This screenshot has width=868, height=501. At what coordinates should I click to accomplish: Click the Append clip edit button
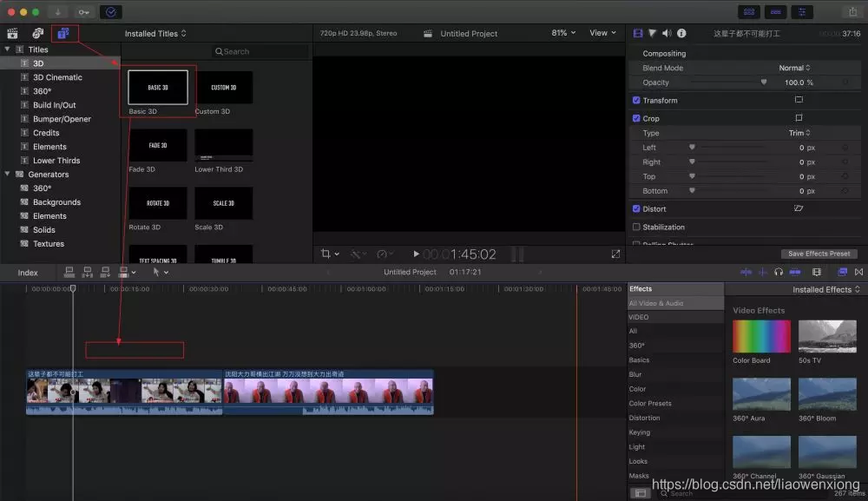105,272
